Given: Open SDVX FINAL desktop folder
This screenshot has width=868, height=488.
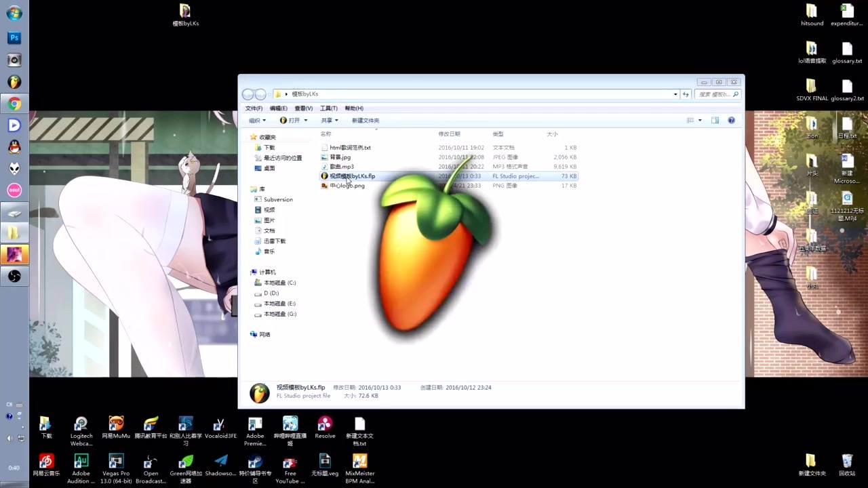Looking at the screenshot, I should coord(812,90).
